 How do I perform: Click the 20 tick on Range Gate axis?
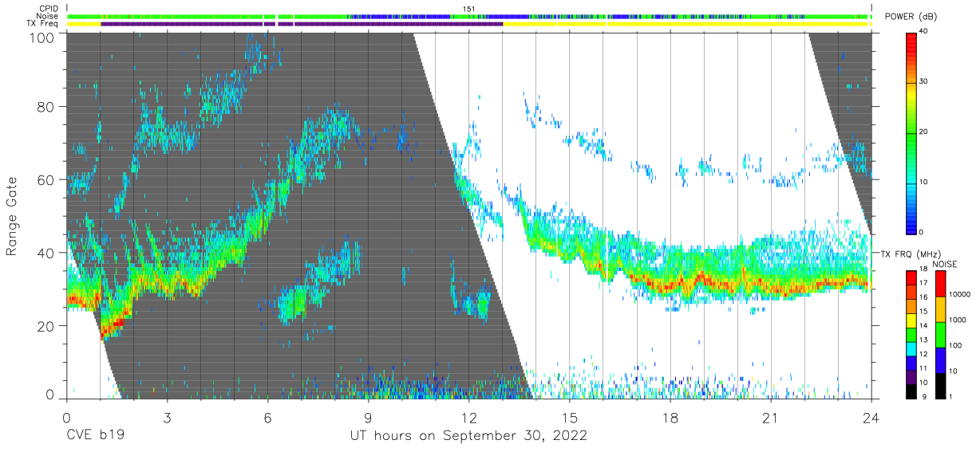click(46, 326)
